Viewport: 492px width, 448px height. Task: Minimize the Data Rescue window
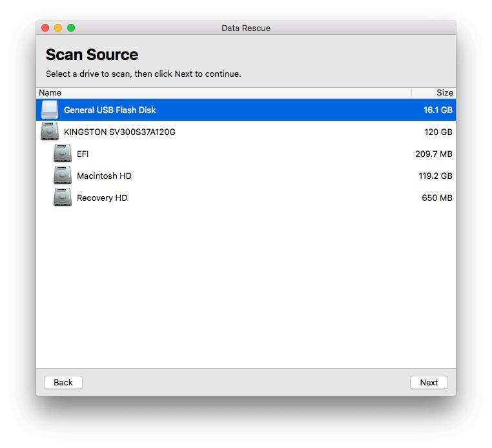pos(58,28)
